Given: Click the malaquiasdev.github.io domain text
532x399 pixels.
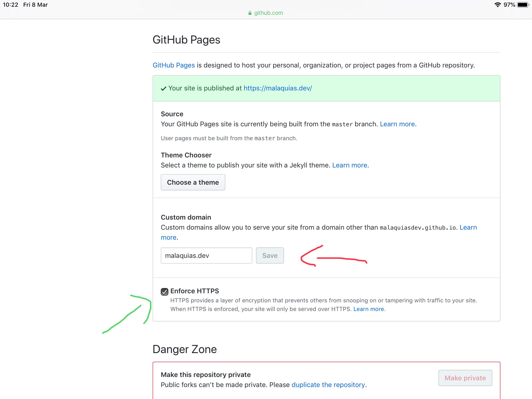Looking at the screenshot, I should 418,228.
